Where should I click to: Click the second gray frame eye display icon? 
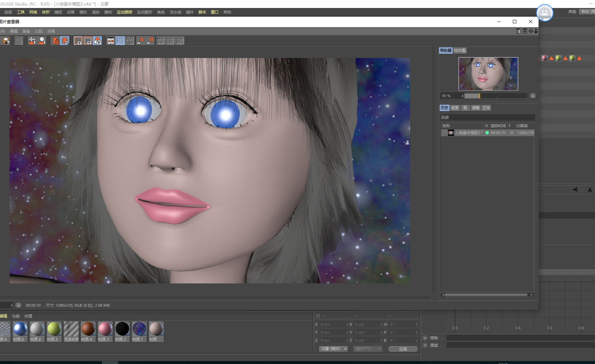point(88,41)
